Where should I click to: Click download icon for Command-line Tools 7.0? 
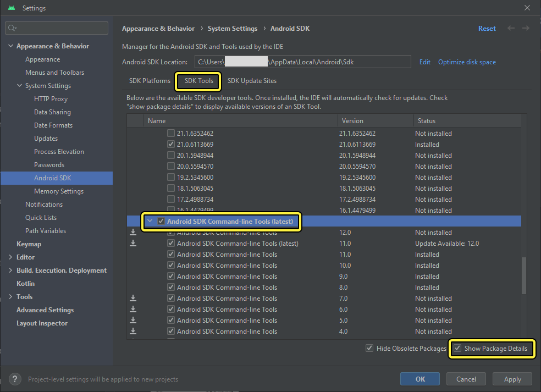click(x=133, y=298)
